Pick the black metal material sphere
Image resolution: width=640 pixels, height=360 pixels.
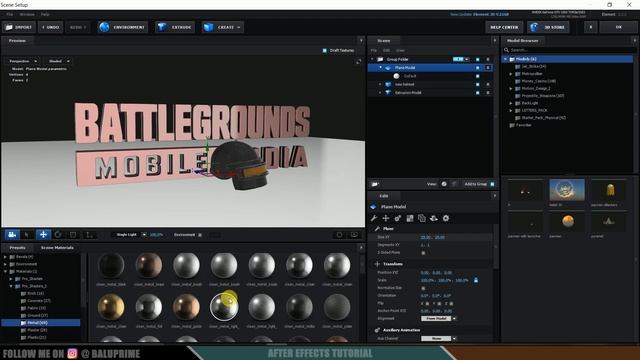coord(111,265)
